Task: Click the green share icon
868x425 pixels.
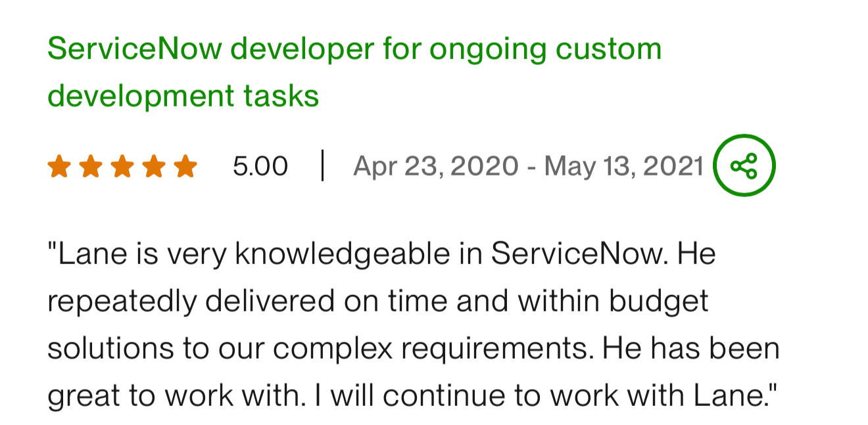Action: [744, 166]
